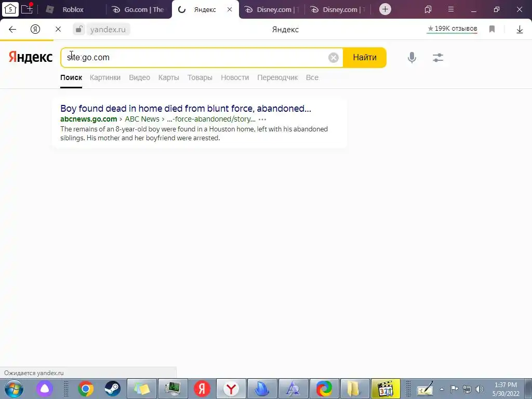Open the tab count home icon

10,9
